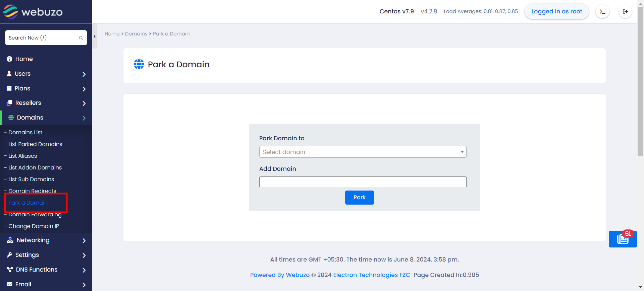This screenshot has width=644, height=291.
Task: Open List Parked Domains
Action: pyautogui.click(x=35, y=144)
